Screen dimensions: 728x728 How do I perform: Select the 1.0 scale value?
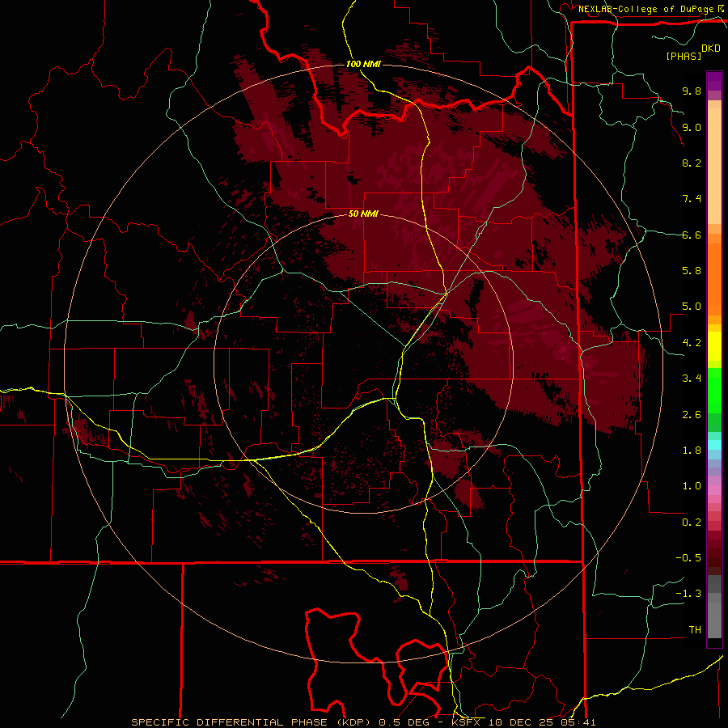point(692,486)
